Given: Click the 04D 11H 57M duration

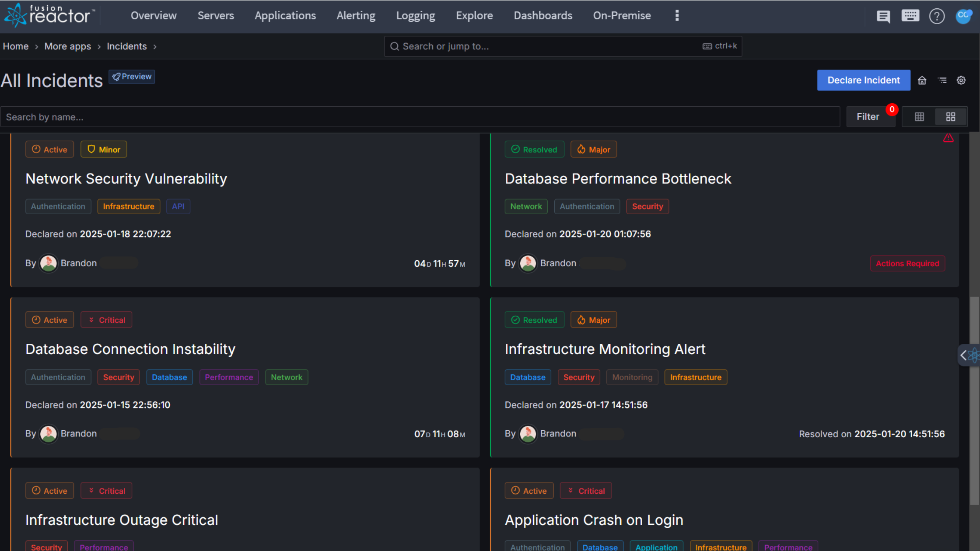Looking at the screenshot, I should click(440, 264).
